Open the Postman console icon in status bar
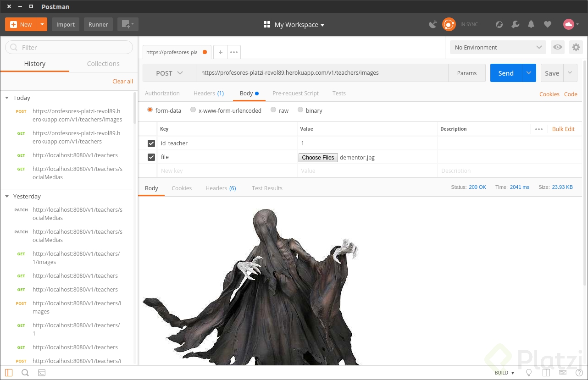Image resolution: width=588 pixels, height=380 pixels. point(42,373)
